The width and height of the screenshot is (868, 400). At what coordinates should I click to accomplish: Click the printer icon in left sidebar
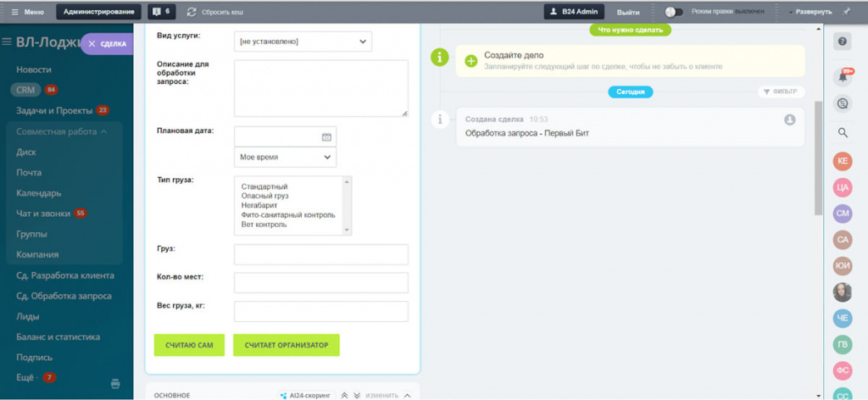coord(115,384)
